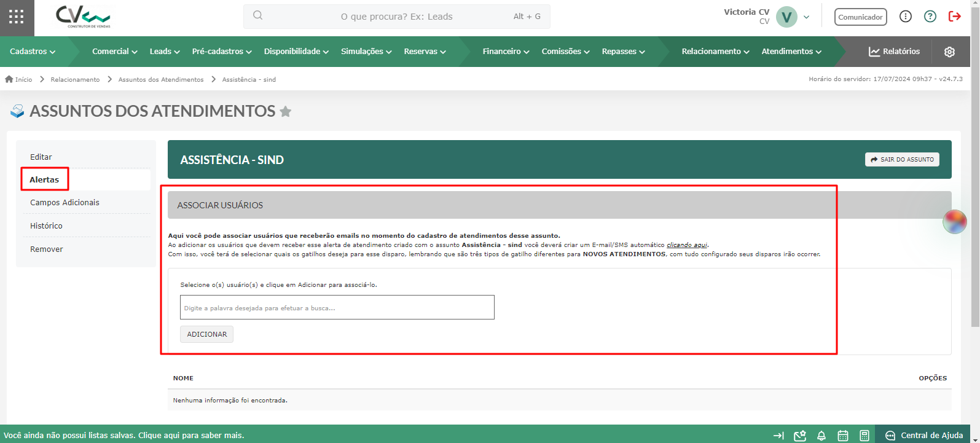Open the help question mark icon
This screenshot has width=980, height=443.
click(930, 17)
